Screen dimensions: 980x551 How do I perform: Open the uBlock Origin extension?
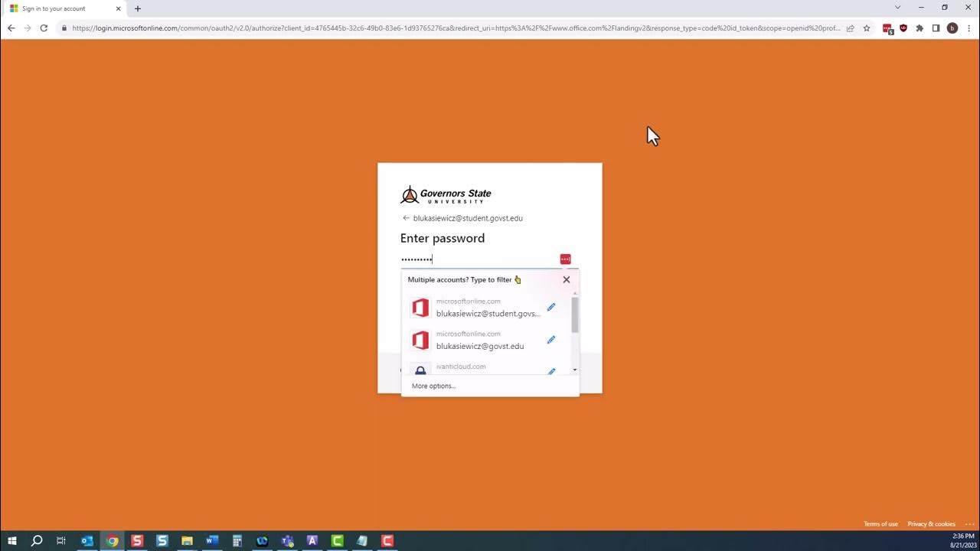(x=903, y=28)
